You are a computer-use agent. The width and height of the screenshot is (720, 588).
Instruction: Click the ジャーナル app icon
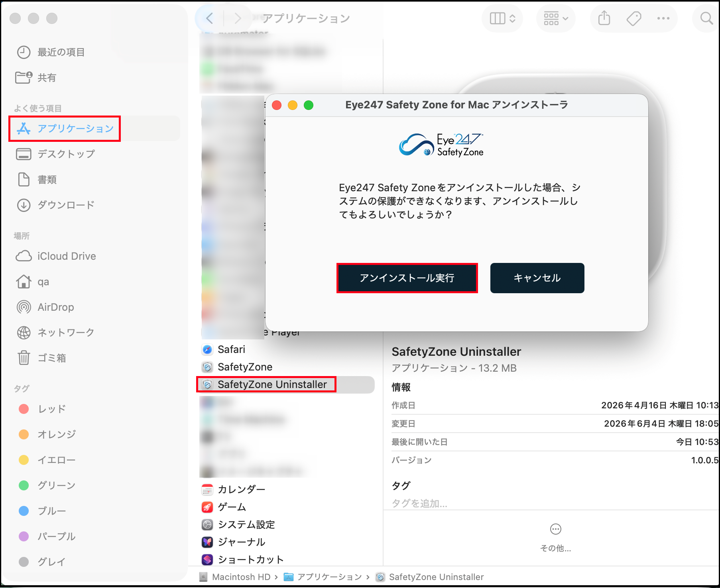point(207,542)
